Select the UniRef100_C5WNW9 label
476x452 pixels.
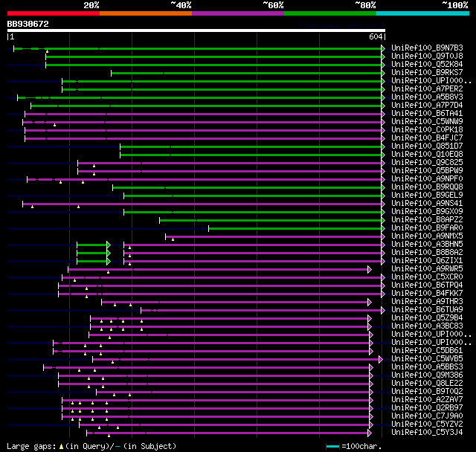point(427,122)
